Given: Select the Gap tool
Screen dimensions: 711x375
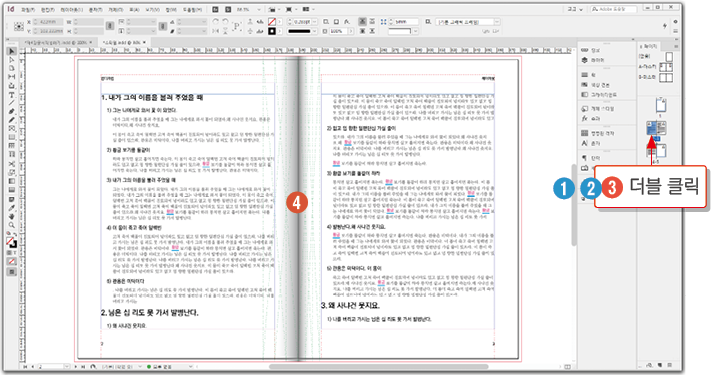Looking at the screenshot, I should click(12, 77).
